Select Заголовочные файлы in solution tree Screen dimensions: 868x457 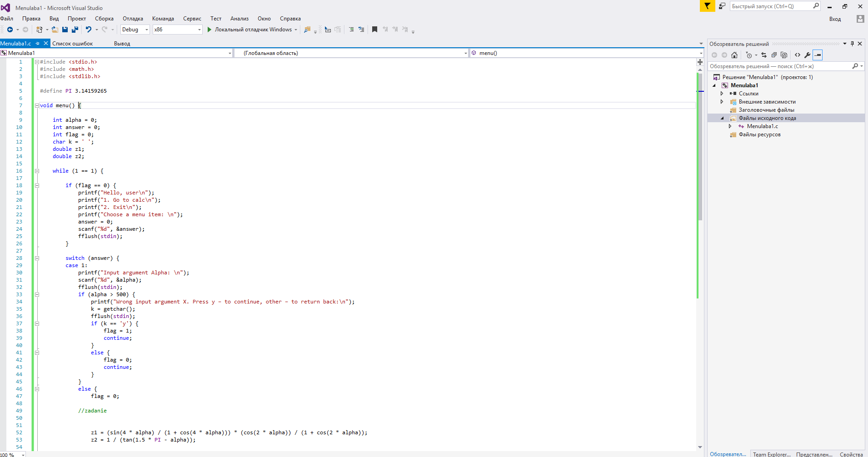[x=766, y=110]
